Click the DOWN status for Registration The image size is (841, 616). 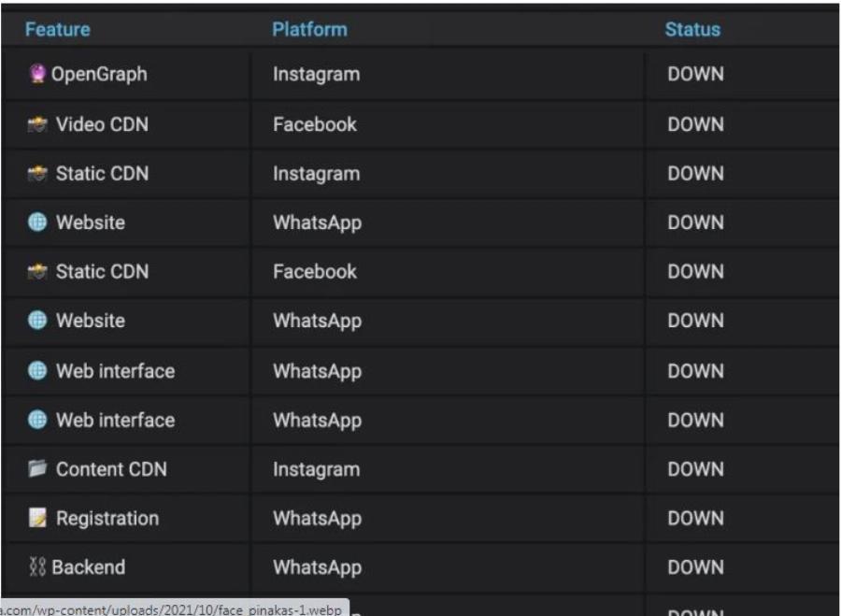point(695,518)
